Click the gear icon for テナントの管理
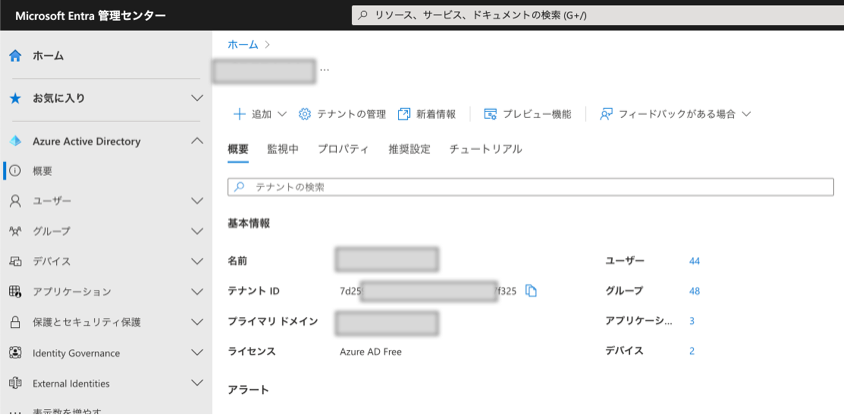 305,114
